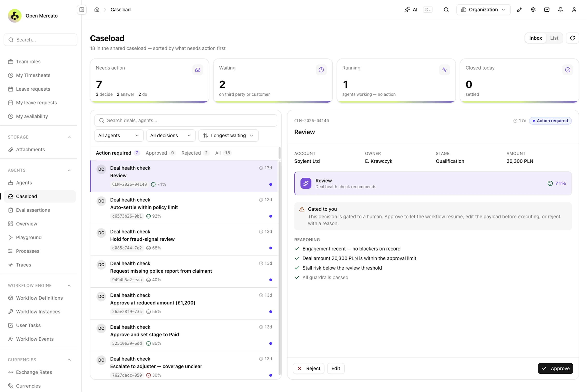Open settings gear icon in header

[533, 9]
